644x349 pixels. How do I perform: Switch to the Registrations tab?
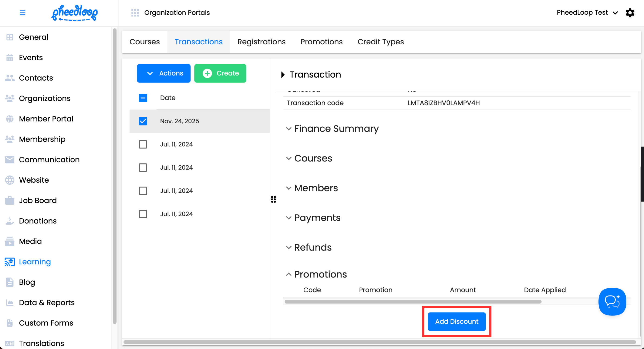point(261,42)
